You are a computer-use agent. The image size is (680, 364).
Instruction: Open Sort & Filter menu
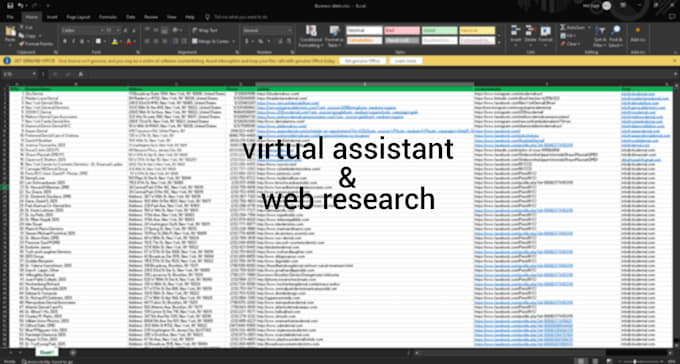click(x=600, y=36)
